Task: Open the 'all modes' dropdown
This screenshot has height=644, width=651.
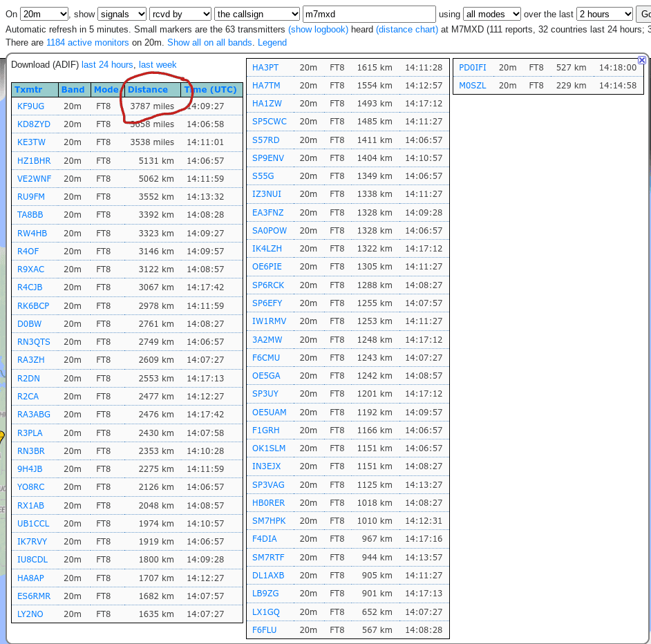Action: tap(492, 14)
